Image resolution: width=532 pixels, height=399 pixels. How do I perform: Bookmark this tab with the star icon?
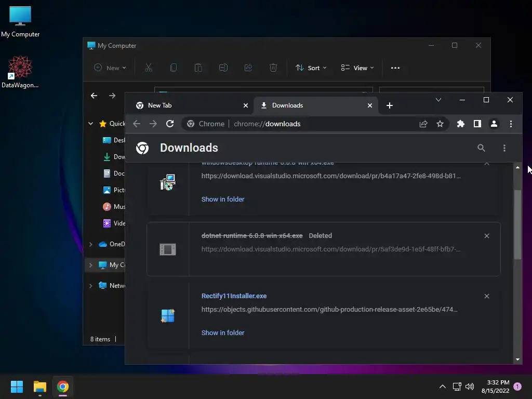pyautogui.click(x=440, y=124)
